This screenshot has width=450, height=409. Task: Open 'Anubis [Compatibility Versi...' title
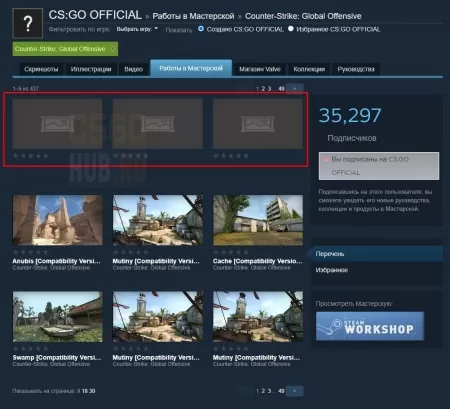[x=56, y=261]
